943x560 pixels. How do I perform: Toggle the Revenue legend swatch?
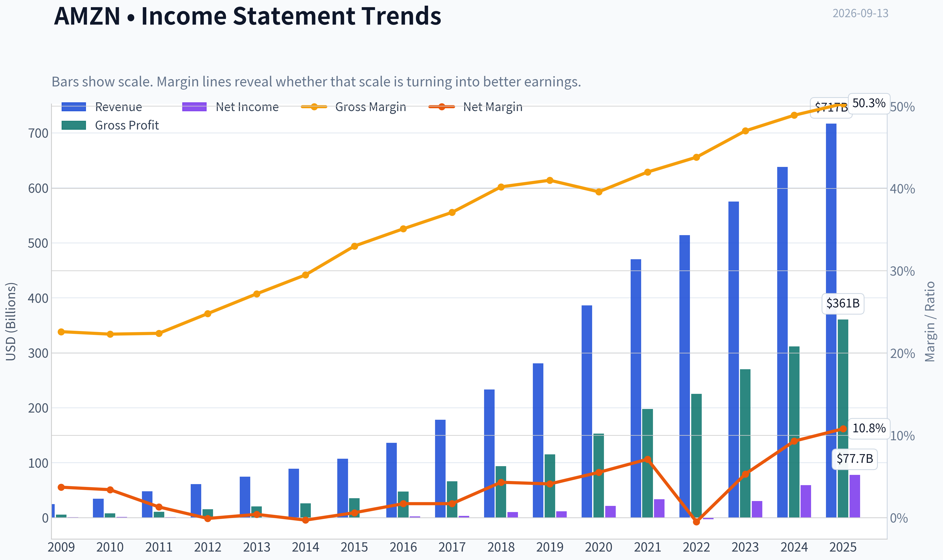coord(74,107)
